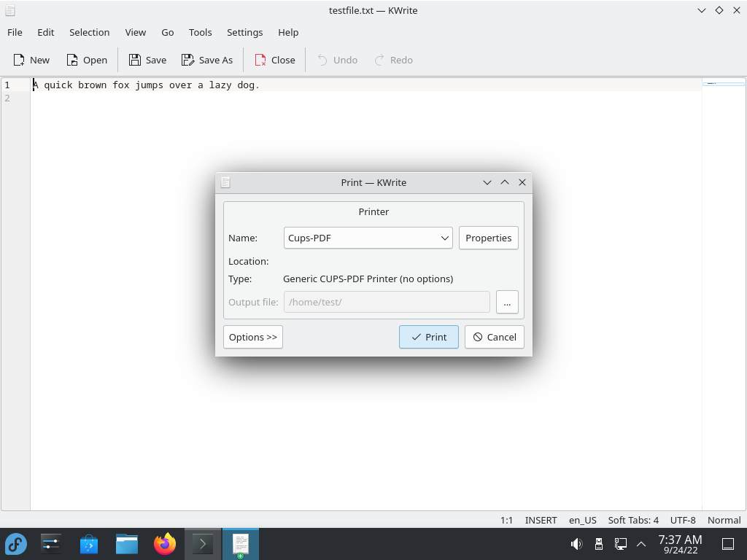The image size is (747, 560).
Task: Click the output file browse button
Action: point(507,302)
